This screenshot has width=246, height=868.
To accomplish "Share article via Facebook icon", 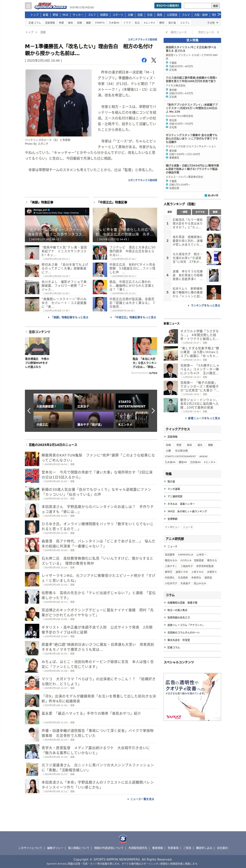I will click(144, 60).
